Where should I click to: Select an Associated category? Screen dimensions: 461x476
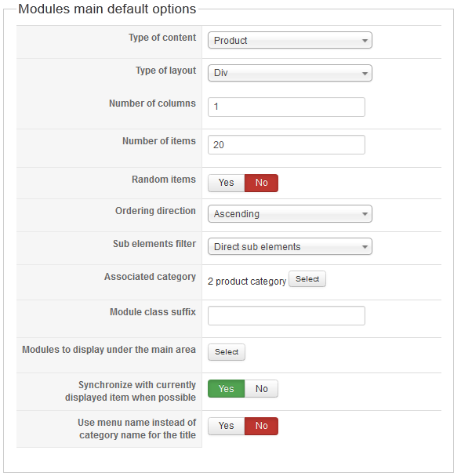click(x=307, y=278)
